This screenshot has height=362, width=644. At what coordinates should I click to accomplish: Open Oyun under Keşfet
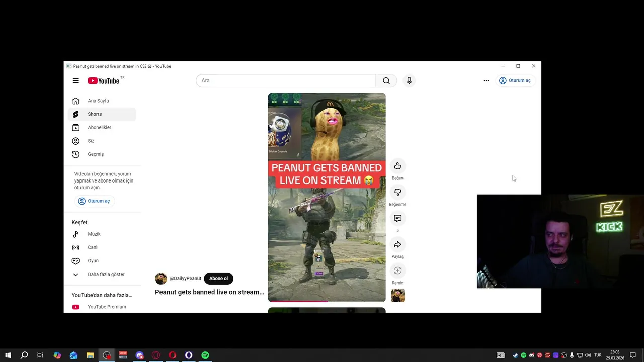102,261
